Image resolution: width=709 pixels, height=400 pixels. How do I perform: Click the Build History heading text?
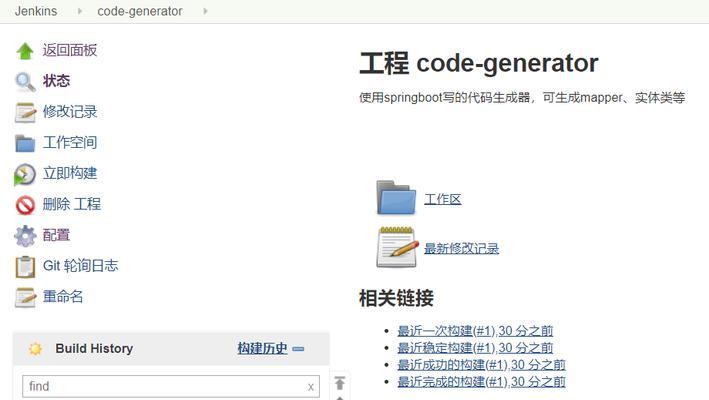coord(94,348)
